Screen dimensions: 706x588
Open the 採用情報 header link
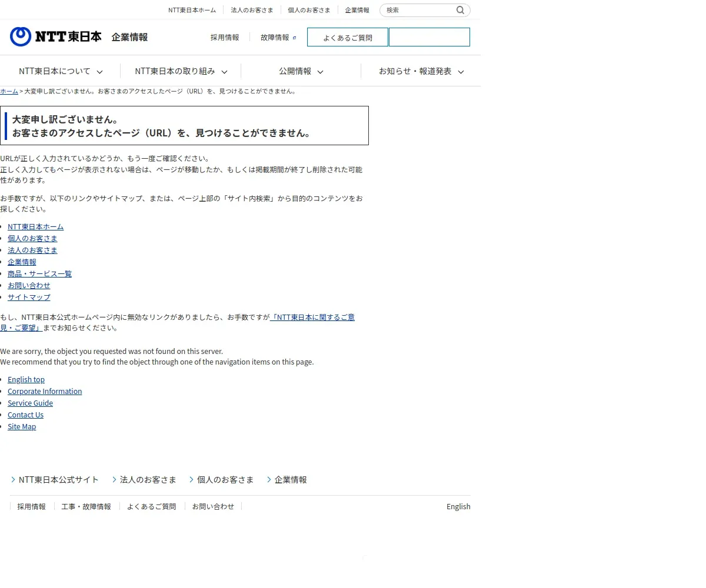click(x=225, y=37)
